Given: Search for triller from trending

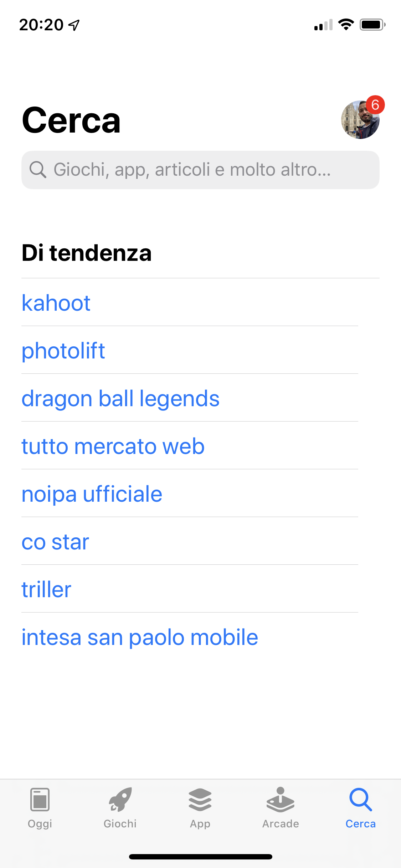Looking at the screenshot, I should (46, 589).
